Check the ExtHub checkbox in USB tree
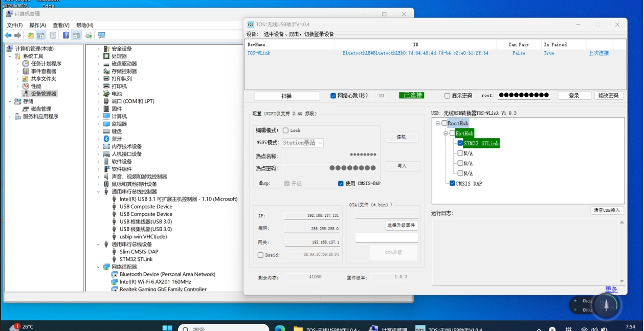The width and height of the screenshot is (644, 331). [452, 134]
